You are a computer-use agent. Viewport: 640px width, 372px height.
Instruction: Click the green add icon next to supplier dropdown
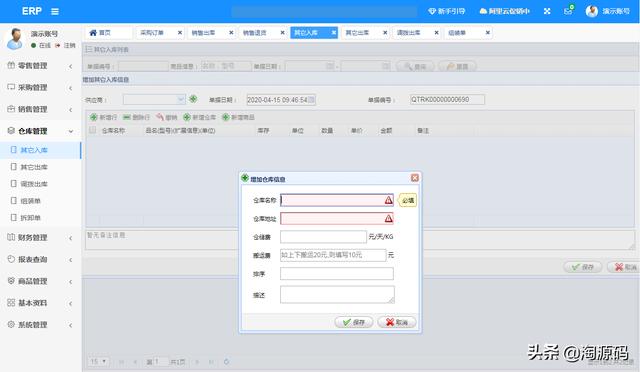[193, 99]
